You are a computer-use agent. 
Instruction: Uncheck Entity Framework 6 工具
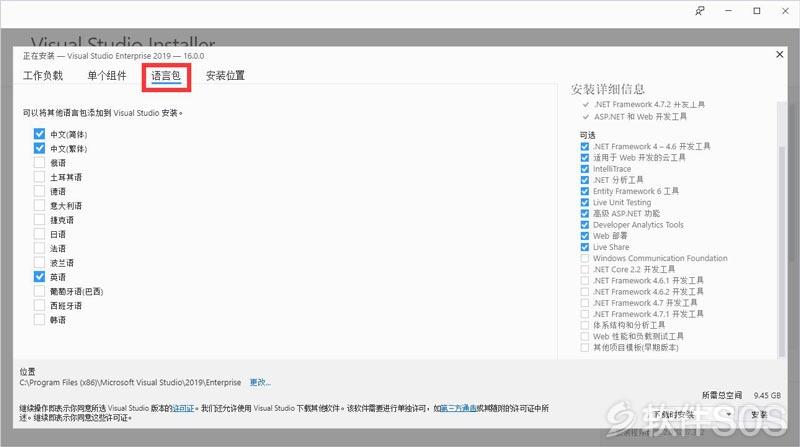(585, 191)
